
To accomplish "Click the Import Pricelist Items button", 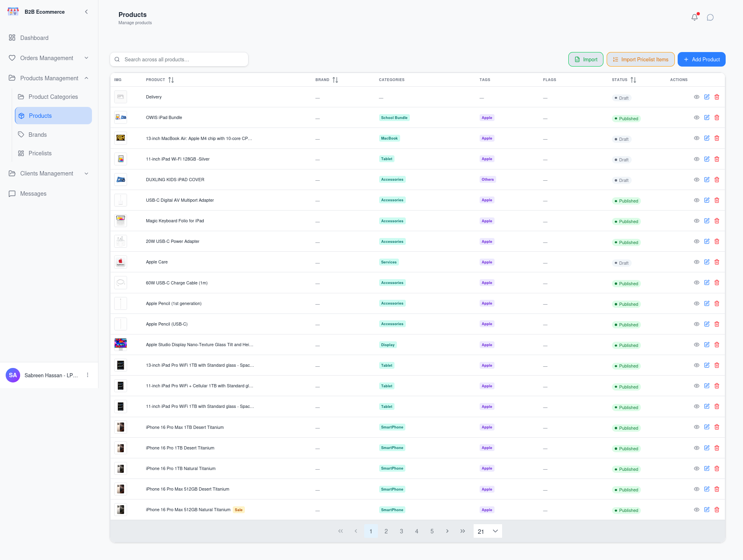I will coord(641,59).
